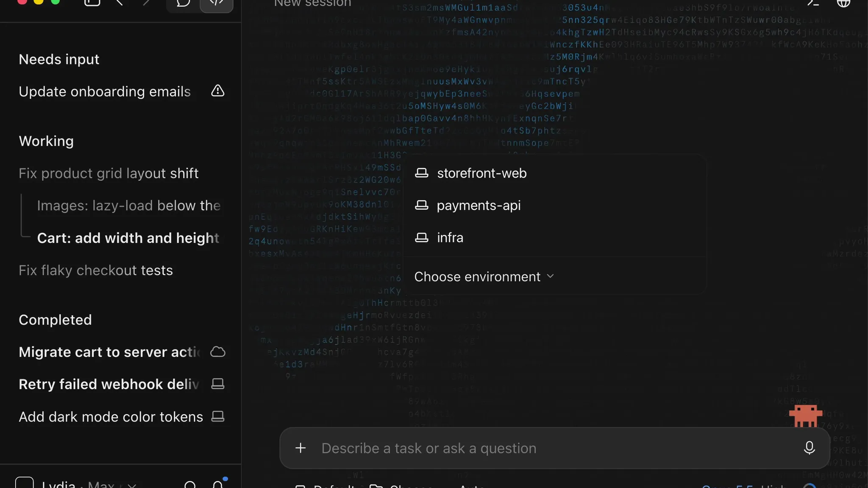Click laptop icon beside Retry failed webhook

click(217, 384)
